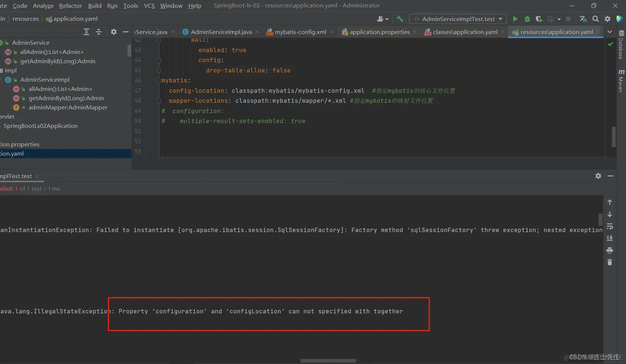Click the fold marker on line 45
Viewport: 626px width, 364px height.
(x=159, y=70)
